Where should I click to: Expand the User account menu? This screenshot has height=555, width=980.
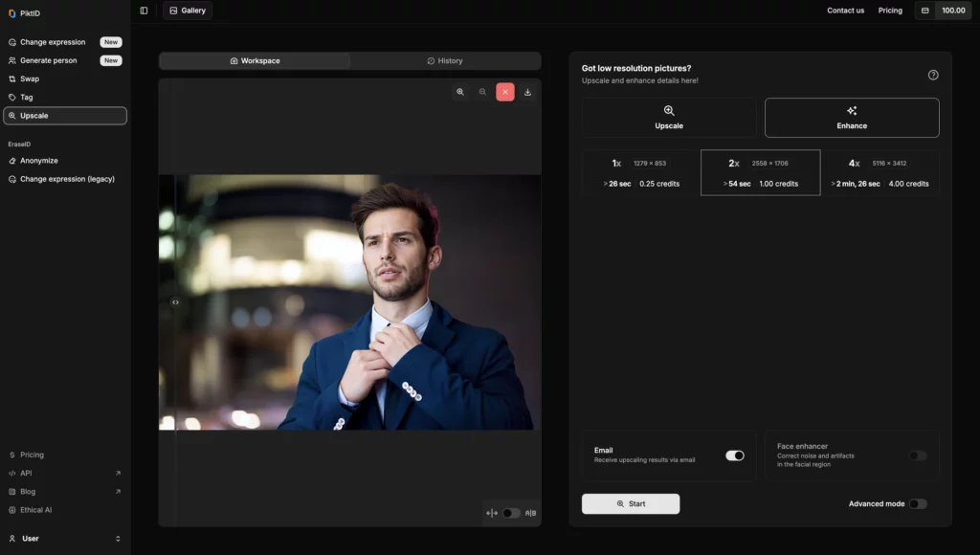tap(64, 538)
